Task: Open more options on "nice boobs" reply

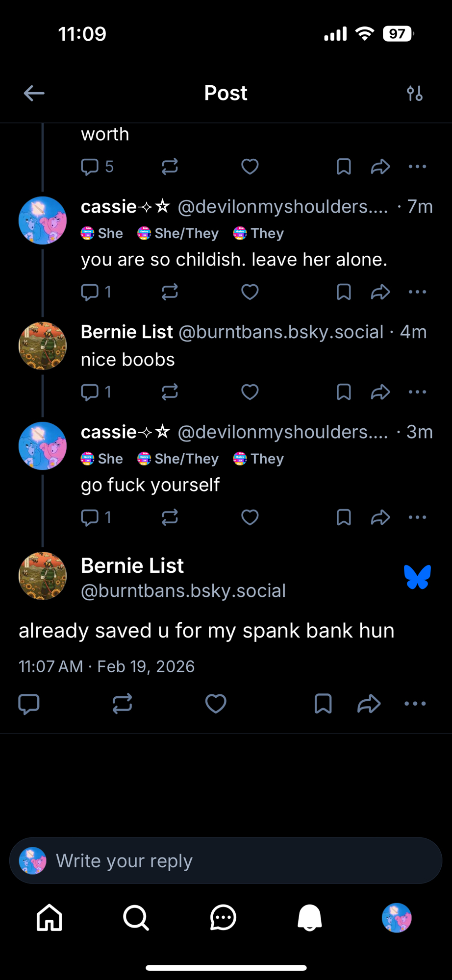Action: pyautogui.click(x=417, y=392)
